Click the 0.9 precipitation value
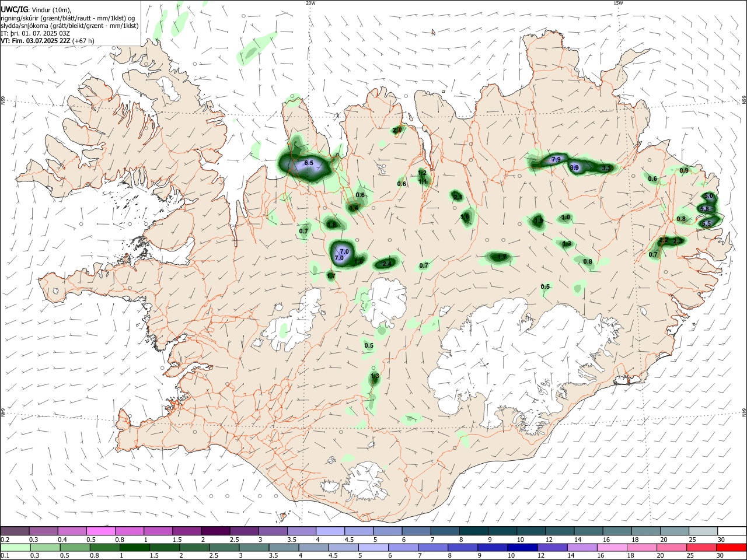The image size is (747, 560). 684,170
